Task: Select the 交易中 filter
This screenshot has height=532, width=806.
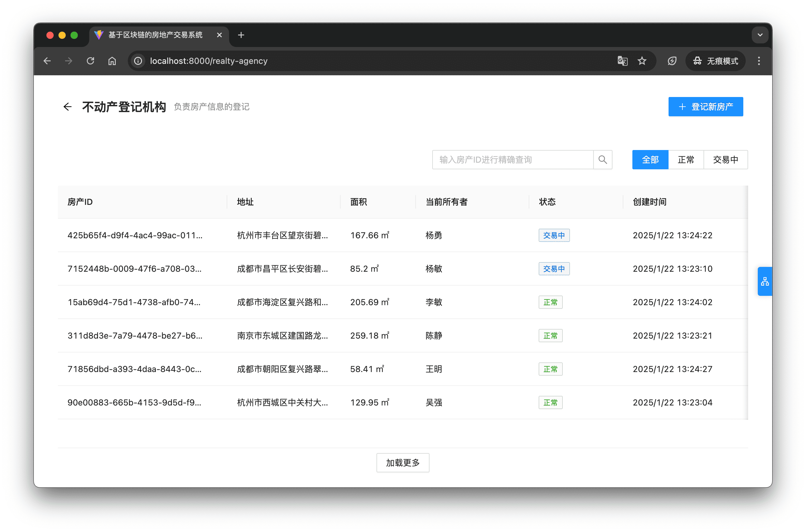Action: pyautogui.click(x=726, y=160)
